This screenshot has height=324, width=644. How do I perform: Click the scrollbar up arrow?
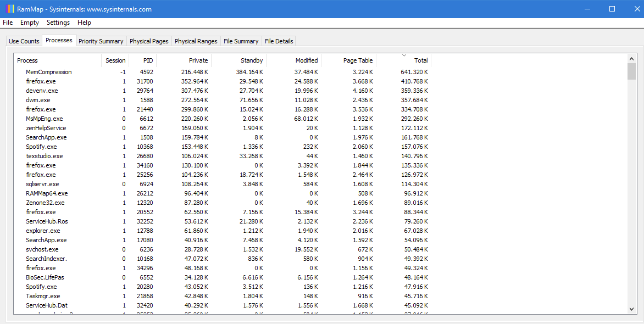pyautogui.click(x=632, y=59)
